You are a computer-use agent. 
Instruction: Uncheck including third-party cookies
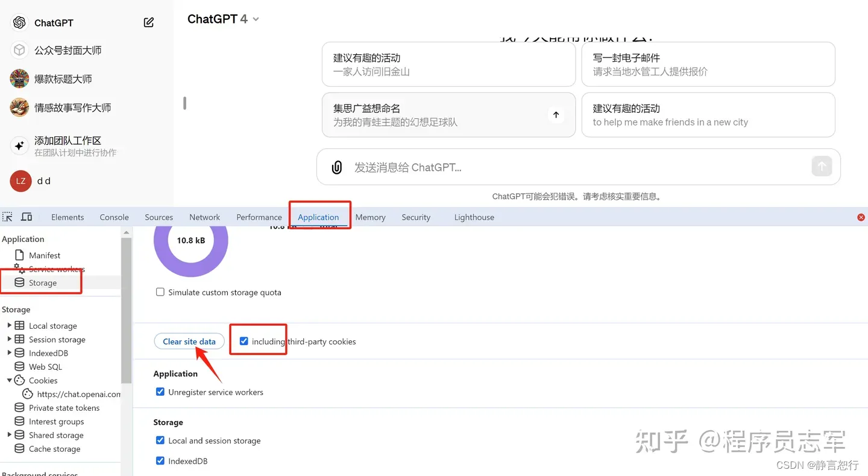click(x=244, y=341)
